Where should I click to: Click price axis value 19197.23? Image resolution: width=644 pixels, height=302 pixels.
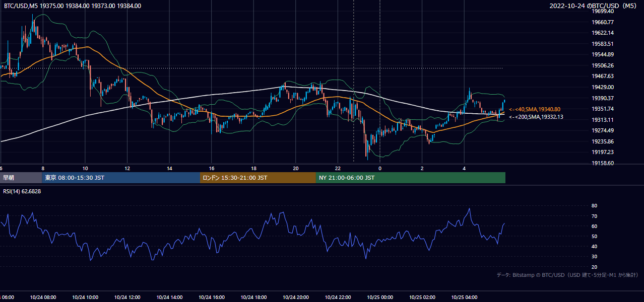pyautogui.click(x=603, y=152)
